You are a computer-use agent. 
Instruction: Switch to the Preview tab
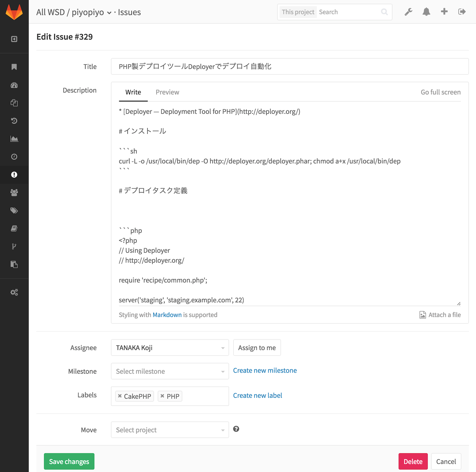[x=167, y=92]
